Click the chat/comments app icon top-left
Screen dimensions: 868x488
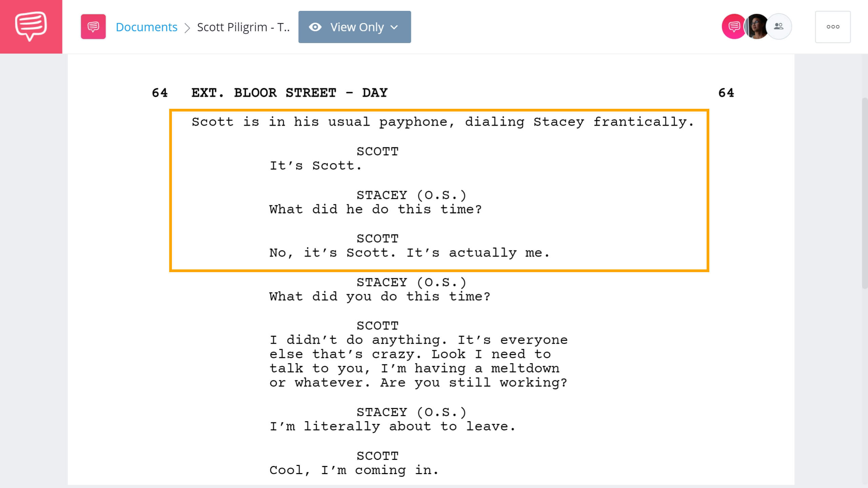click(x=31, y=26)
